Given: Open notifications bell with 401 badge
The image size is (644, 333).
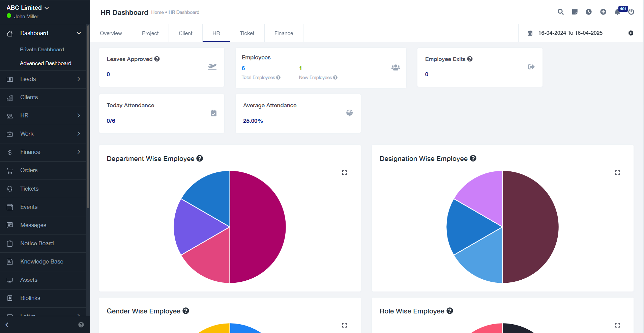Looking at the screenshot, I should (x=617, y=12).
